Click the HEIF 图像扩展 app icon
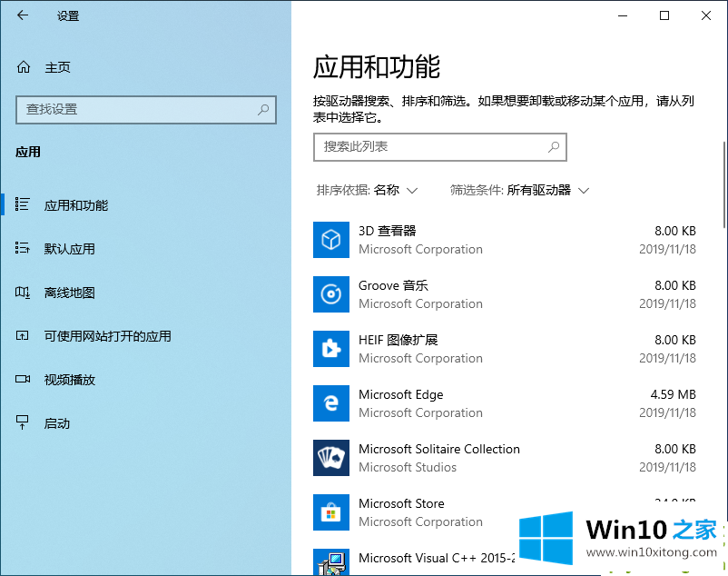 (331, 349)
